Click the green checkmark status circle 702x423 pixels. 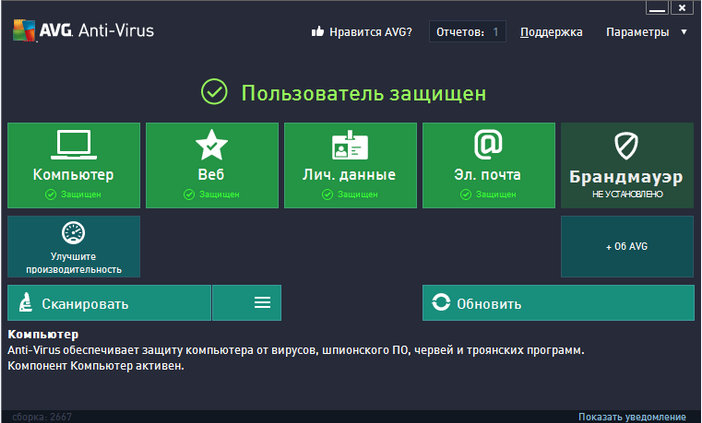214,92
